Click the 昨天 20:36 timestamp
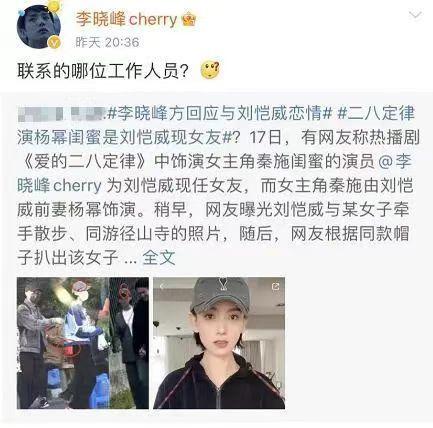 coord(107,42)
